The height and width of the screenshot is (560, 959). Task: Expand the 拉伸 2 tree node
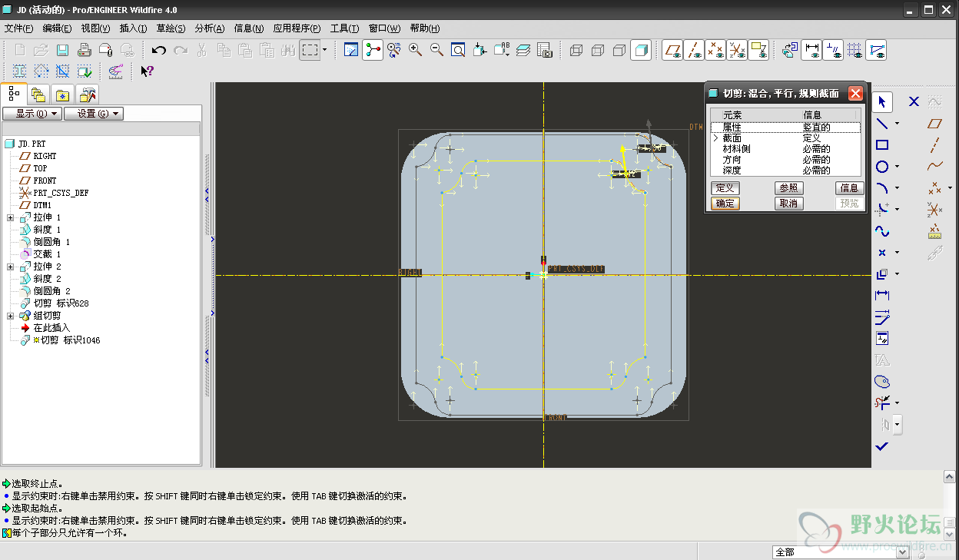(x=11, y=267)
